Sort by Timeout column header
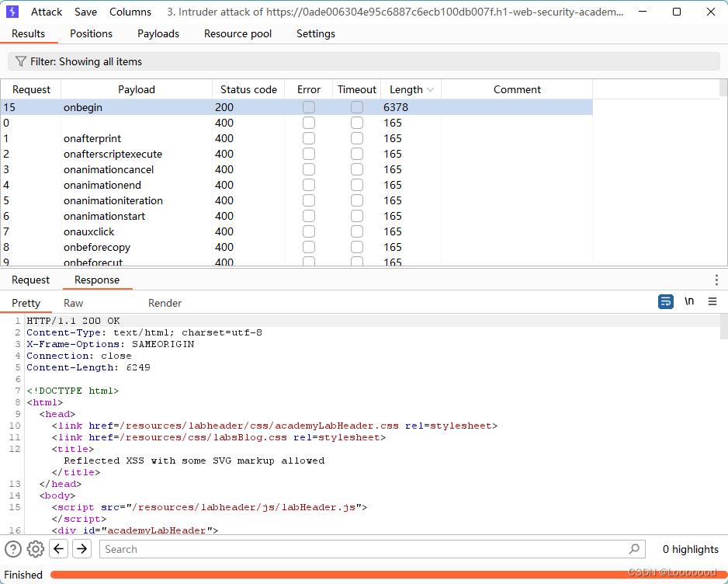The width and height of the screenshot is (728, 584). pyautogui.click(x=357, y=89)
